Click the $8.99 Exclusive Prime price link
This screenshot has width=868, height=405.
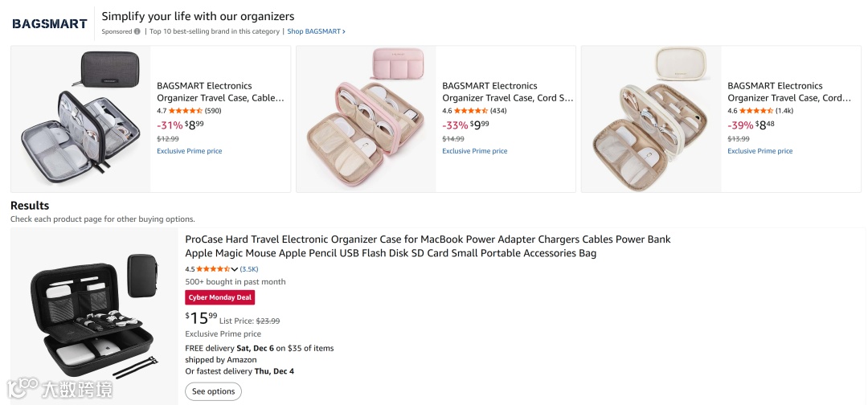pyautogui.click(x=189, y=151)
